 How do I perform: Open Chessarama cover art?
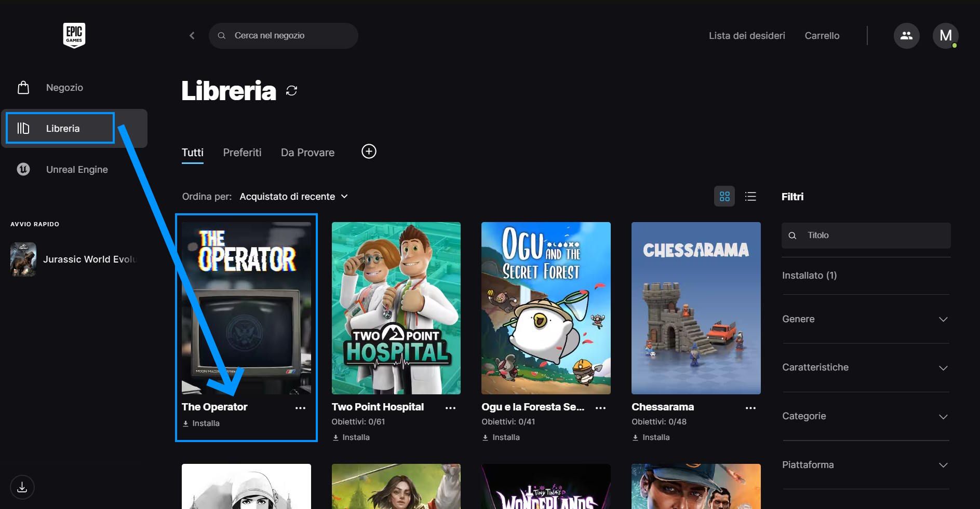696,308
